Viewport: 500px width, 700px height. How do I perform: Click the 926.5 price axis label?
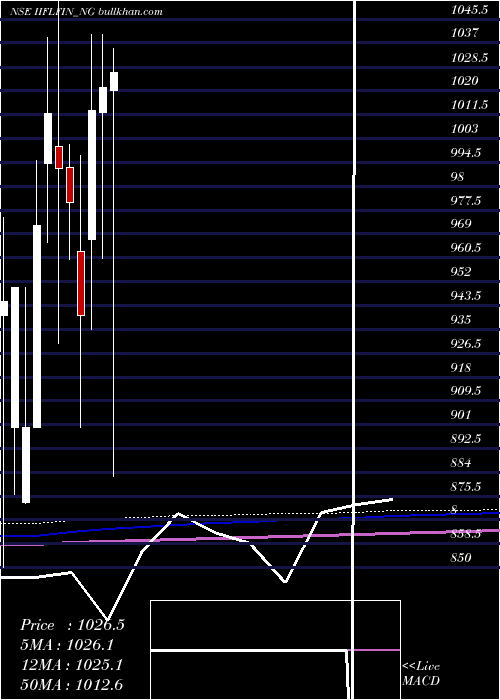click(466, 343)
